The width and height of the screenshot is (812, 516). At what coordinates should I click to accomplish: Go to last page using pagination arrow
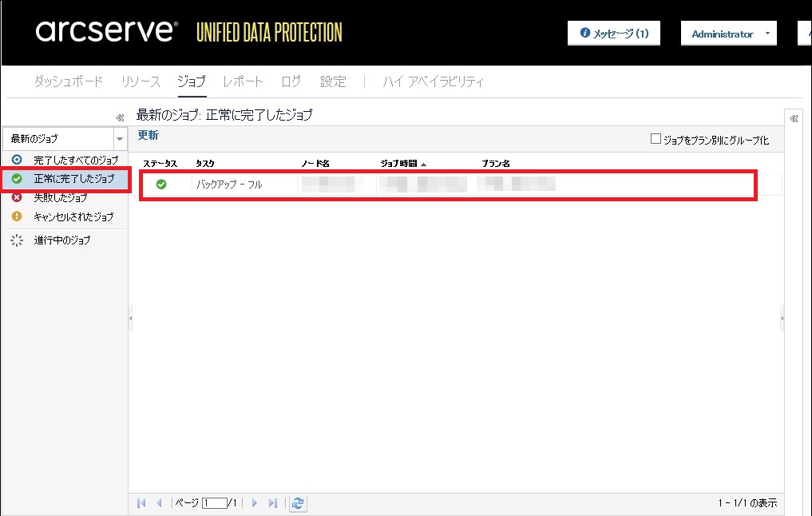pos(272,503)
